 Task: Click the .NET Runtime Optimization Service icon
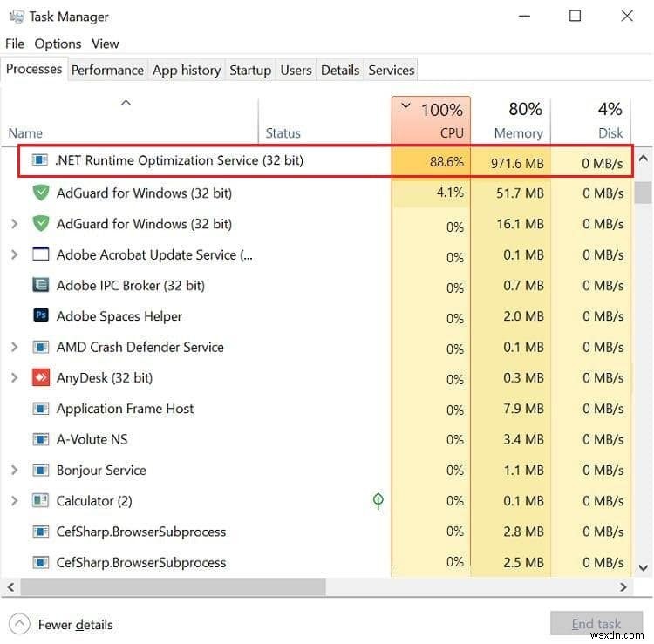point(40,160)
